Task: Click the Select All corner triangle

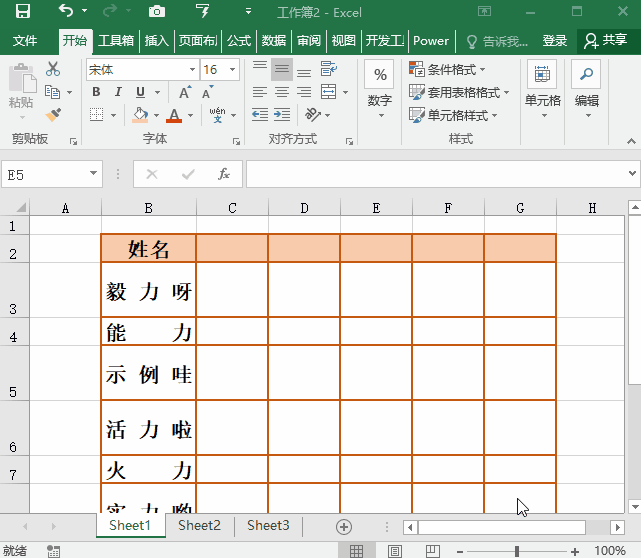Action: (20, 208)
